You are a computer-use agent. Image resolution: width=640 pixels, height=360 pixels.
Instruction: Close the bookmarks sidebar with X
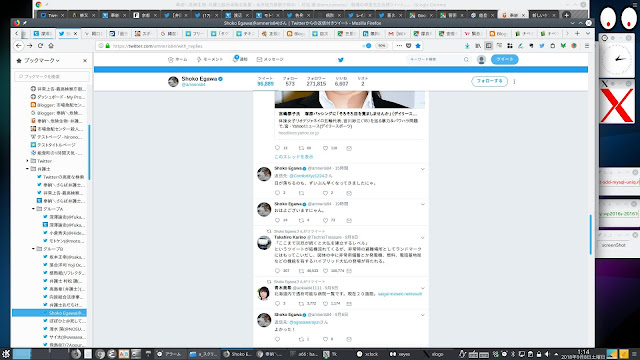[85, 60]
